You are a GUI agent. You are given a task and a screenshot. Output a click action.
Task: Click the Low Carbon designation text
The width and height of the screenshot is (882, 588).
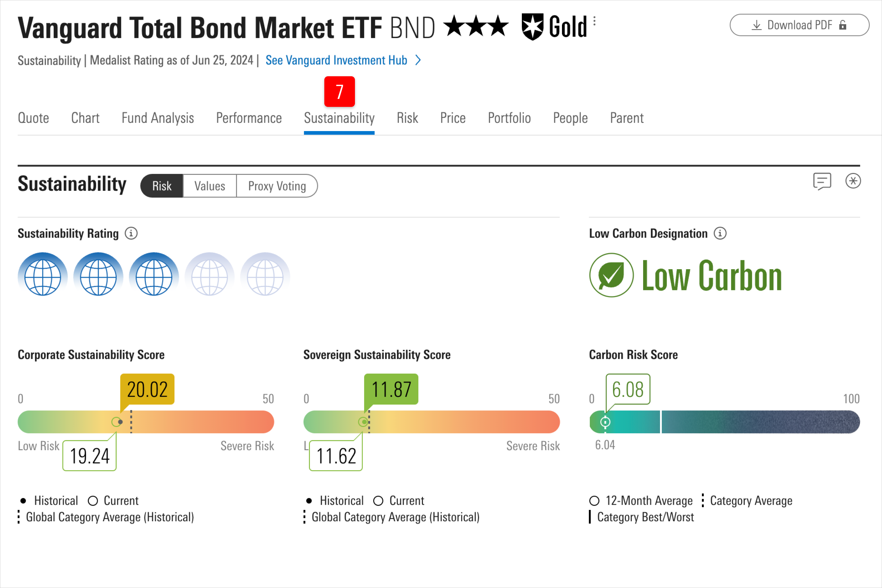(711, 276)
